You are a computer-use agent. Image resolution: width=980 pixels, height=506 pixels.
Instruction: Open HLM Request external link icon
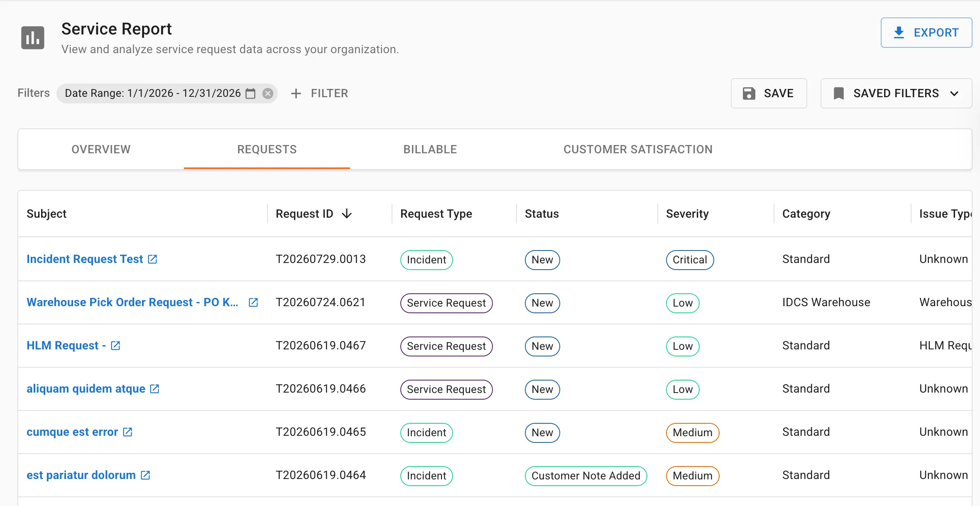click(115, 346)
